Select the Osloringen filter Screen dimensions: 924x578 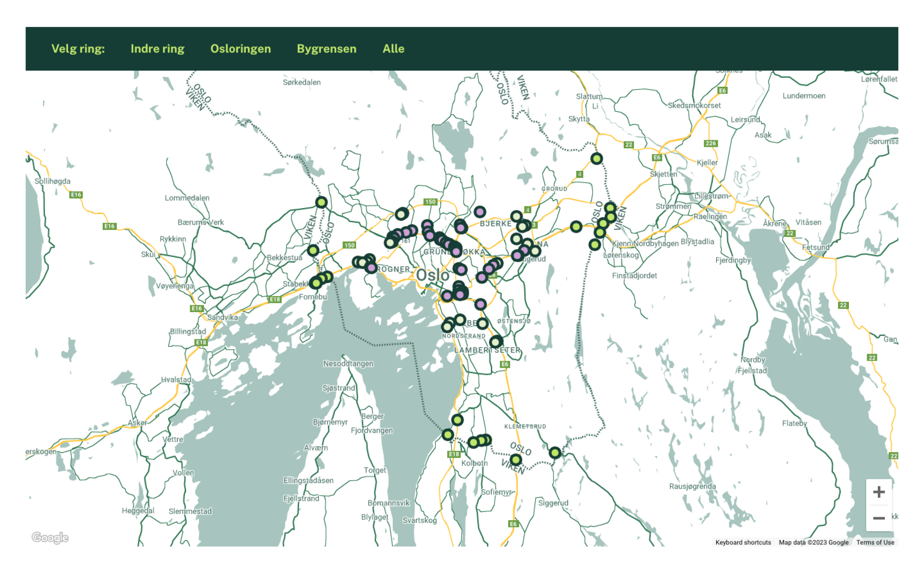[240, 49]
